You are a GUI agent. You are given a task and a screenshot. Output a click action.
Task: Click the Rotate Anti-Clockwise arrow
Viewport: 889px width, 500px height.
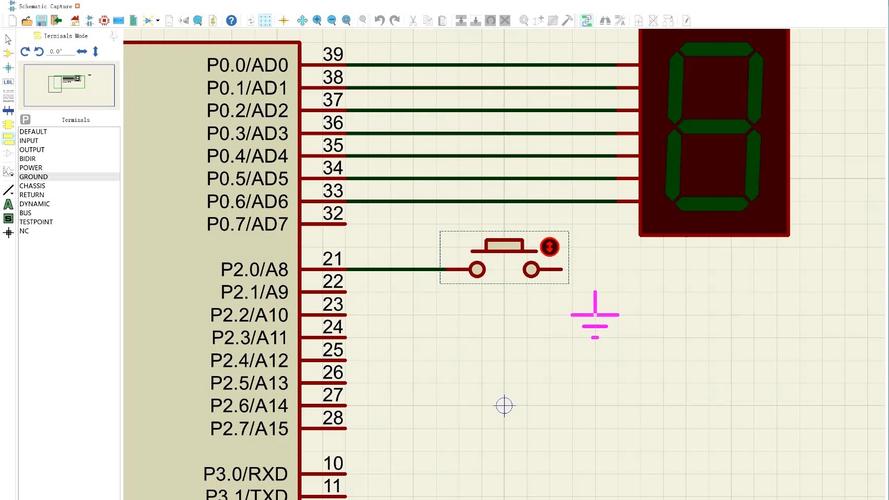[x=39, y=52]
